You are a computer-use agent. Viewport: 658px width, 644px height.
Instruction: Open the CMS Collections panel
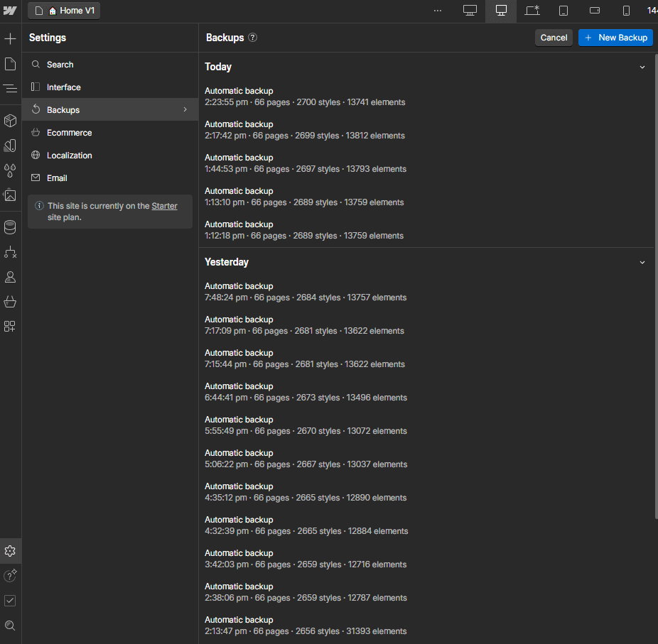point(10,226)
